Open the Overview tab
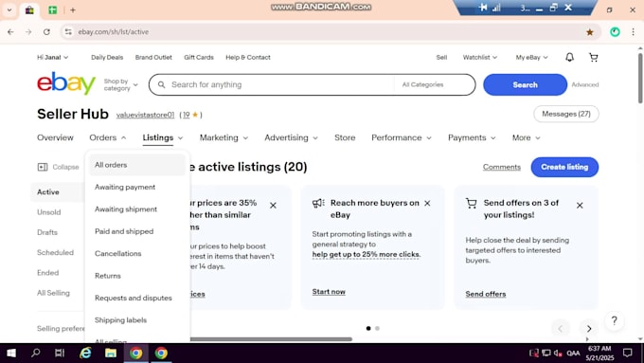Viewport: 644px width, 363px height. 55,137
